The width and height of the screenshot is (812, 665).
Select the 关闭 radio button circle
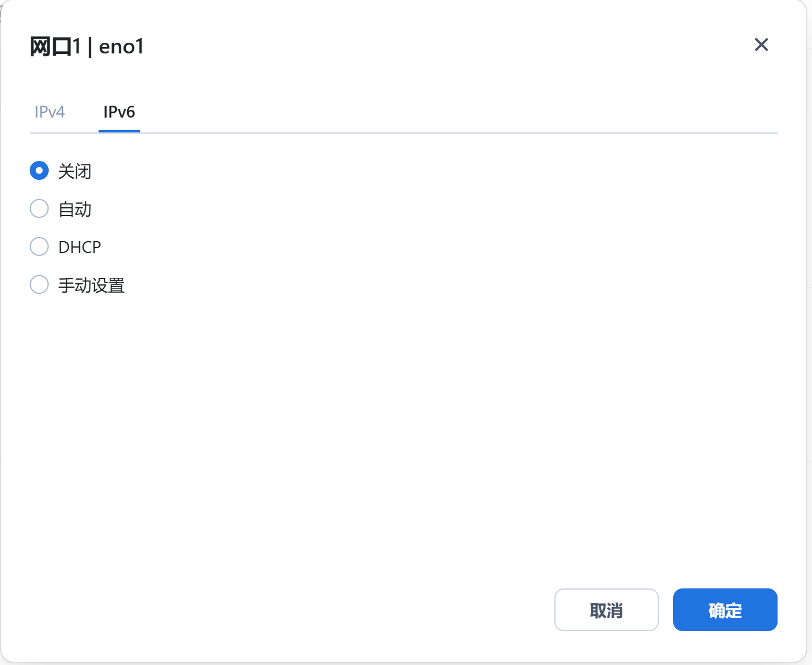click(x=39, y=171)
